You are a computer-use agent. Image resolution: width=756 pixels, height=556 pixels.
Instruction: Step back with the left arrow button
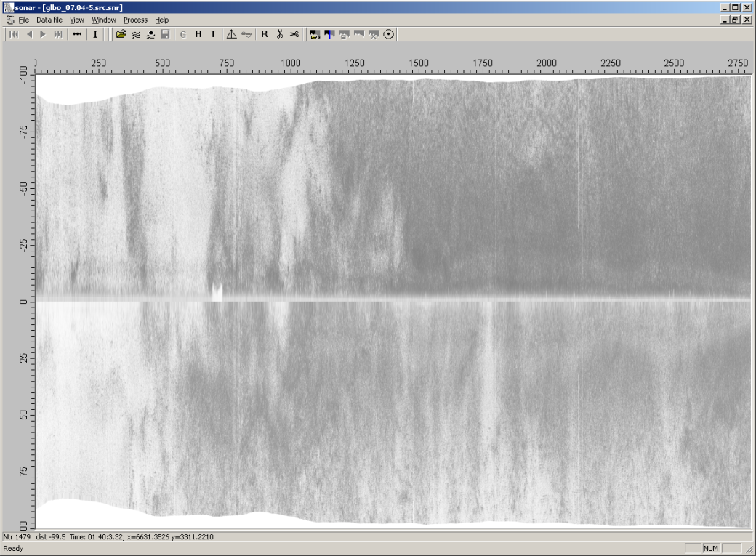tap(29, 34)
